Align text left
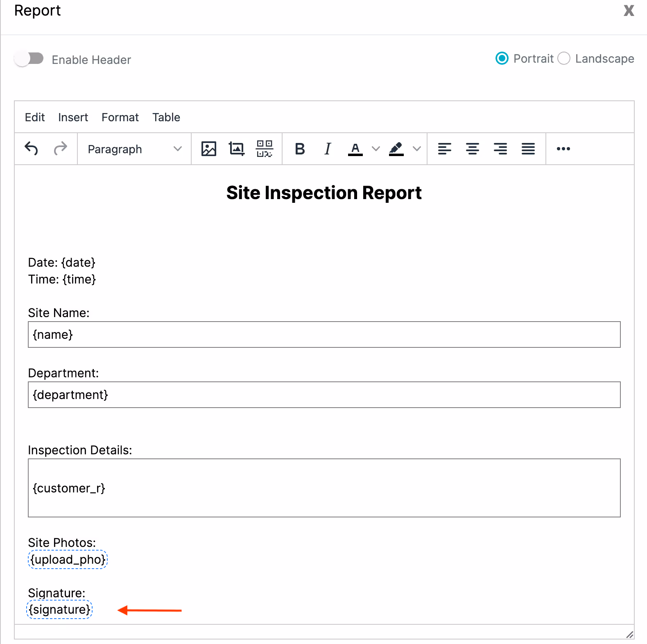647x644 pixels. (x=445, y=149)
